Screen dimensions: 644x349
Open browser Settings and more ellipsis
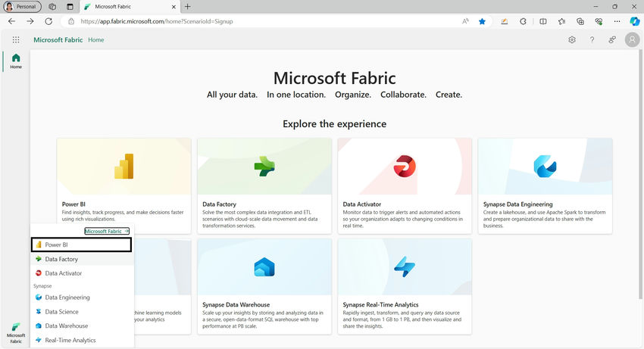tap(617, 21)
